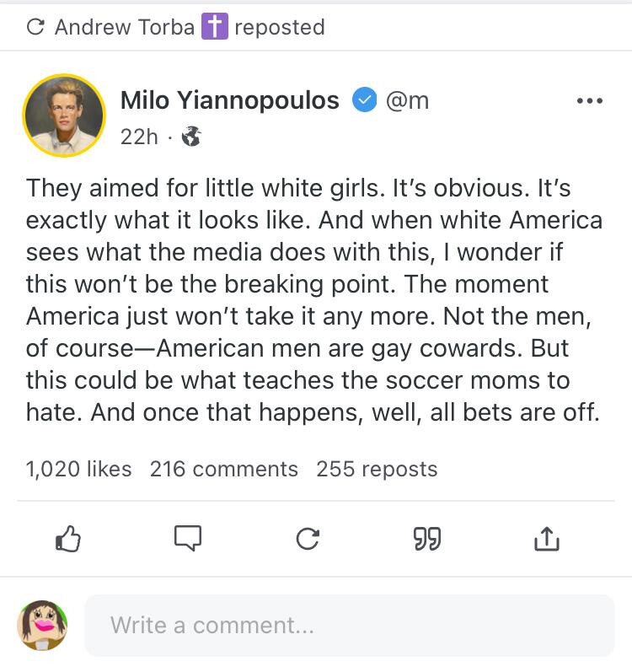The width and height of the screenshot is (632, 672).
Task: Click the quote post icon
Action: [426, 539]
